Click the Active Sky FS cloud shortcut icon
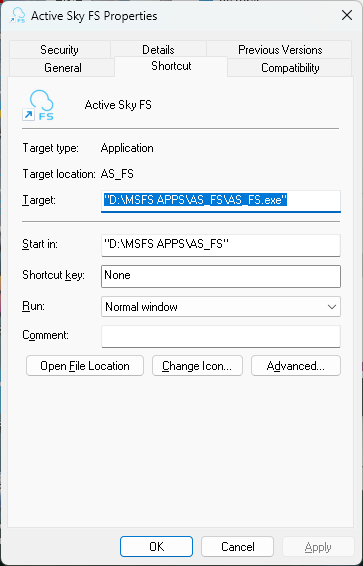This screenshot has width=363, height=566. [38, 105]
